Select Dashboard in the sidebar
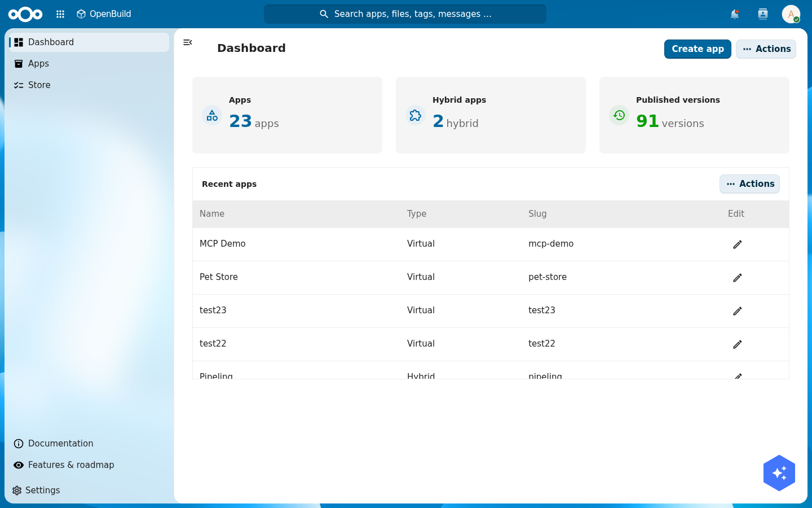Image resolution: width=812 pixels, height=508 pixels. pos(89,42)
